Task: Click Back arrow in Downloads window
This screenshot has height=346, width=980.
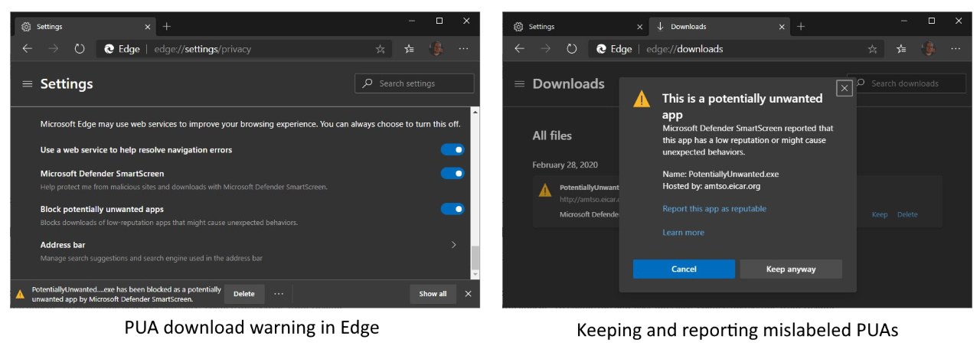Action: point(520,48)
